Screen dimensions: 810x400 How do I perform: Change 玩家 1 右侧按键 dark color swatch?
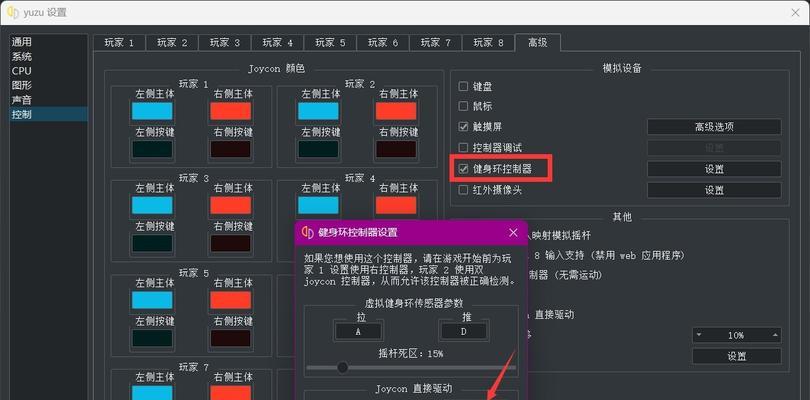tap(230, 149)
